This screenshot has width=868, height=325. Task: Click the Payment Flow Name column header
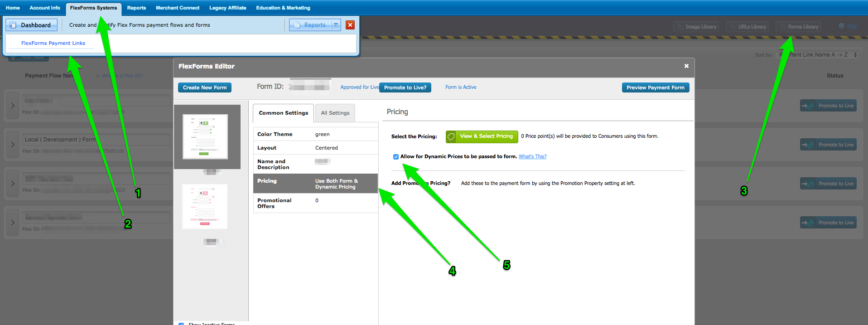coord(49,76)
